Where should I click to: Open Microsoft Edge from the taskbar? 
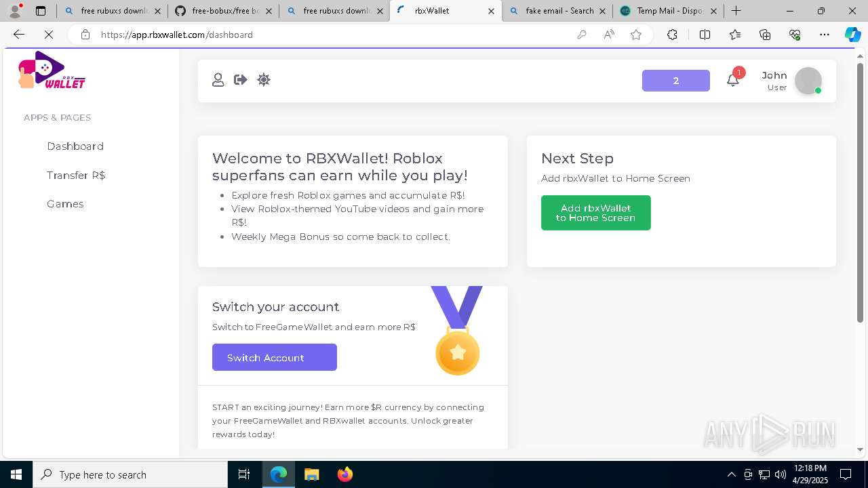click(x=279, y=474)
